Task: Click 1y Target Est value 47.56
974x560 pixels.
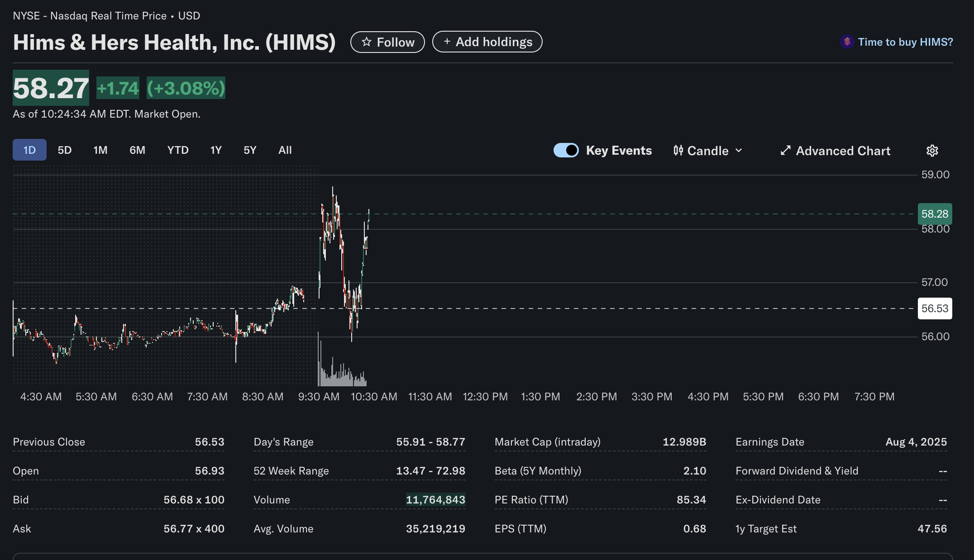Action: click(932, 529)
